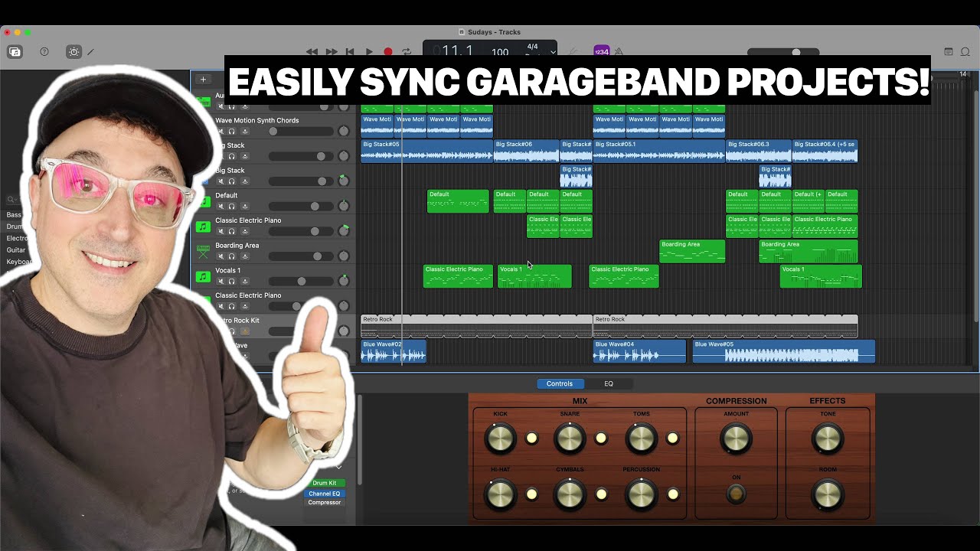Click the tempo value 100
This screenshot has height=551, width=980.
pyautogui.click(x=500, y=52)
